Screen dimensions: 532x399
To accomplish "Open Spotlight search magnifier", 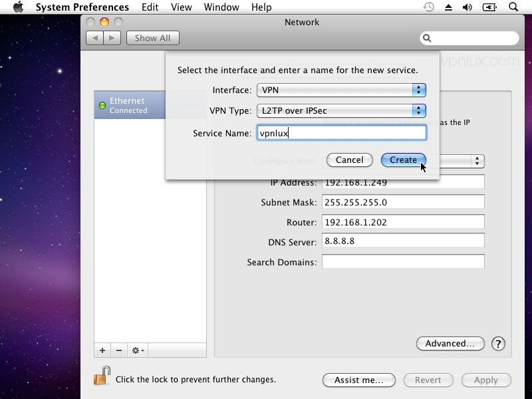I will pos(513,7).
